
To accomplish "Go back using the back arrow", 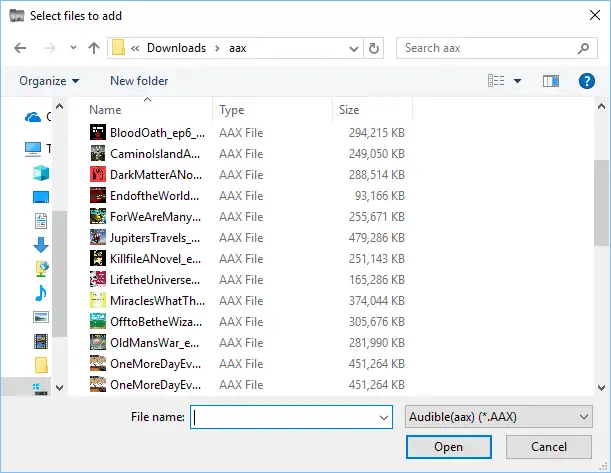I will tap(20, 48).
